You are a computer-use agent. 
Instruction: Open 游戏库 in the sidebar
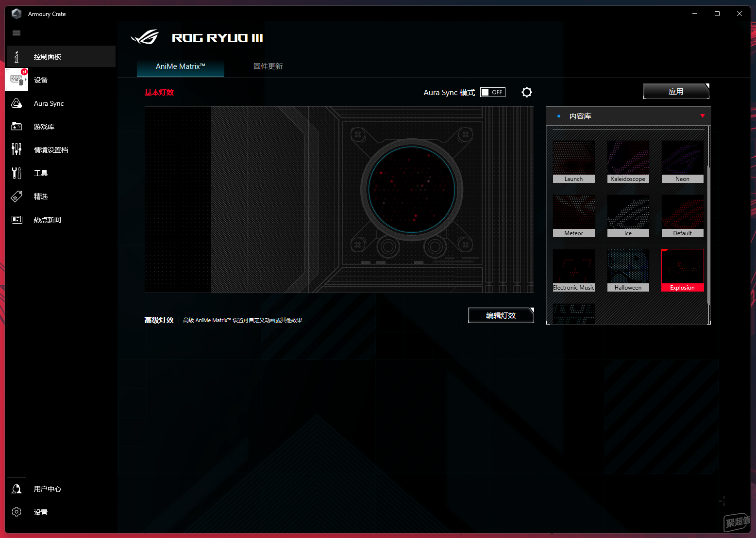click(x=61, y=127)
